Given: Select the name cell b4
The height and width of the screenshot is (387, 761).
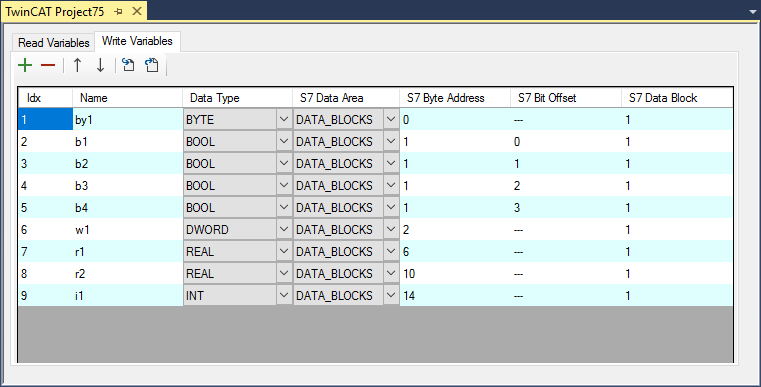Looking at the screenshot, I should pyautogui.click(x=127, y=207).
